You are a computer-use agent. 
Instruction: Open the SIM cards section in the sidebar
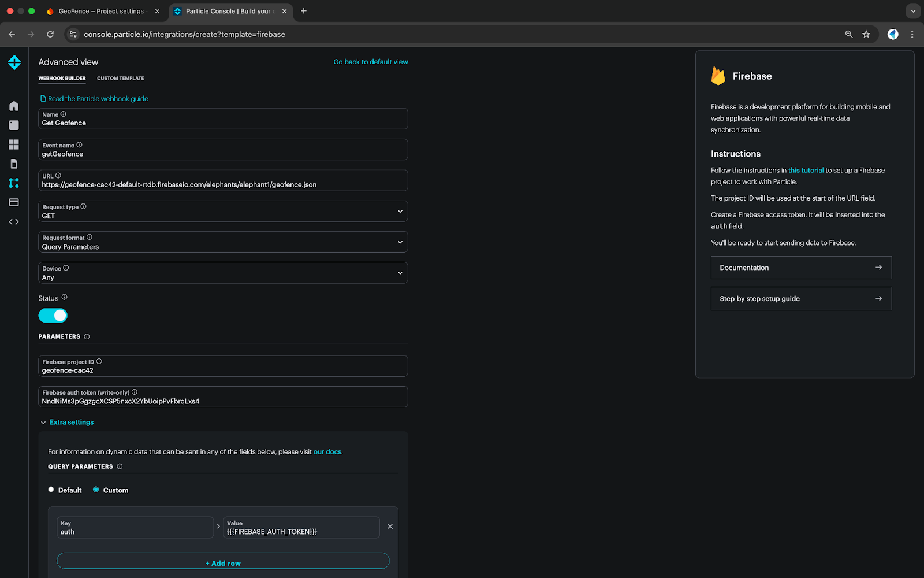(x=14, y=164)
